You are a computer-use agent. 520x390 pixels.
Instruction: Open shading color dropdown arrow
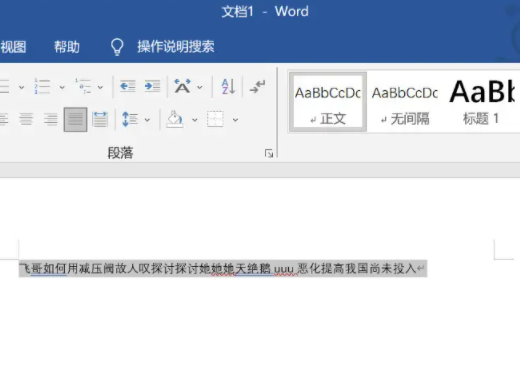195,120
